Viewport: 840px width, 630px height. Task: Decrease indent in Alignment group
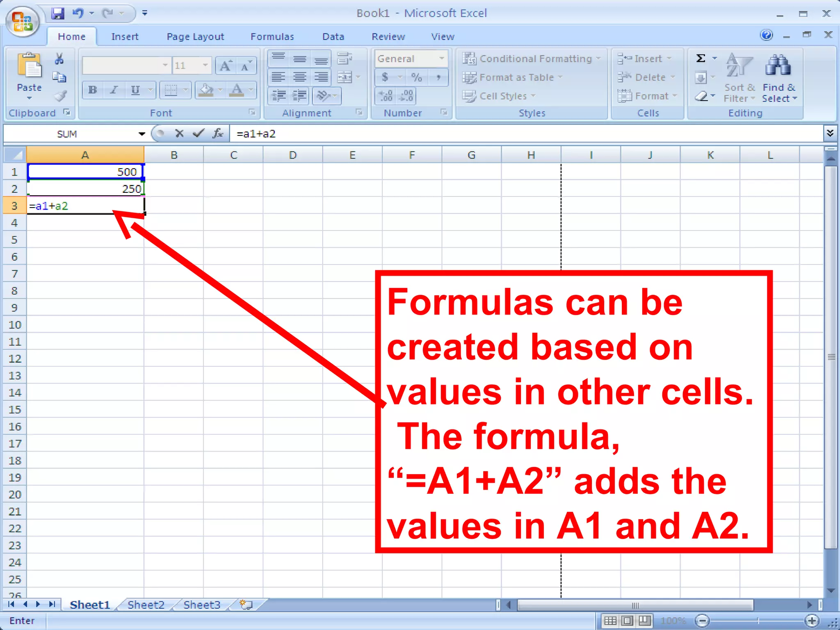278,96
